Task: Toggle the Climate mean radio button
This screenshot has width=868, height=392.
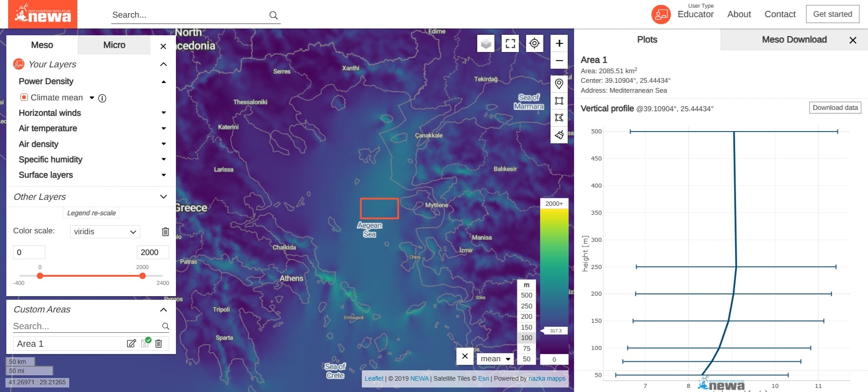Action: pos(24,98)
